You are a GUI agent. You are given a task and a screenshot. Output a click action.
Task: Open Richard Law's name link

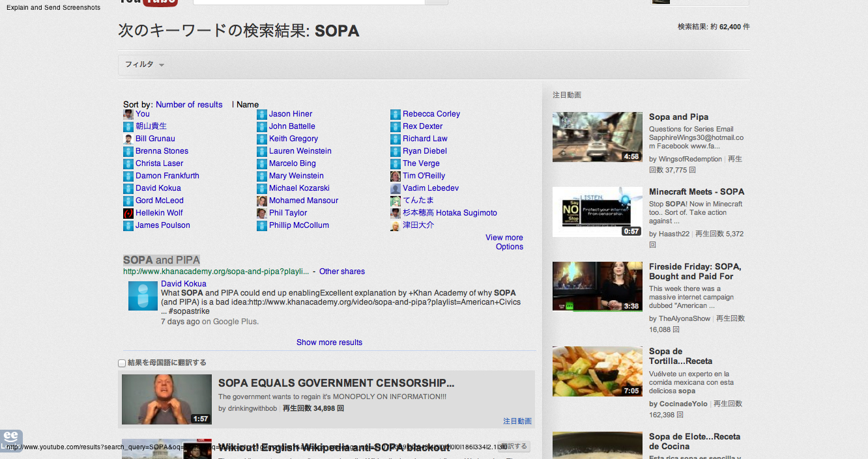(425, 139)
